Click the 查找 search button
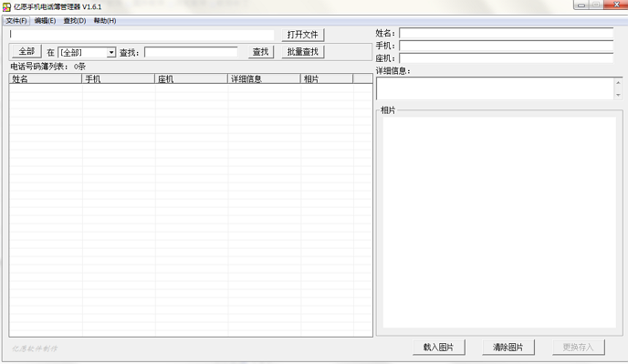 point(261,52)
